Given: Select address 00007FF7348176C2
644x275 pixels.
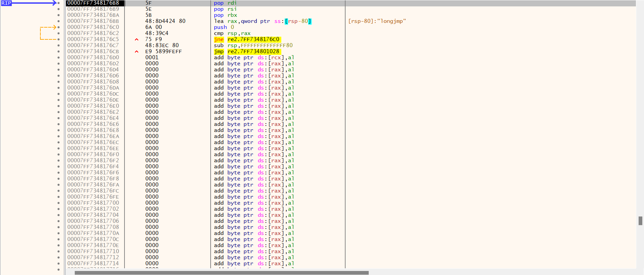Looking at the screenshot, I should click(93, 33).
